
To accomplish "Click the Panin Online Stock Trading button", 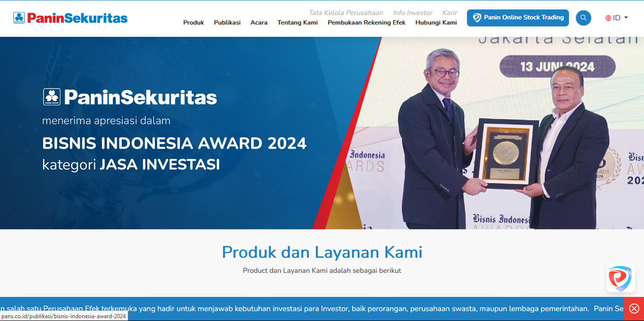I will click(x=517, y=17).
